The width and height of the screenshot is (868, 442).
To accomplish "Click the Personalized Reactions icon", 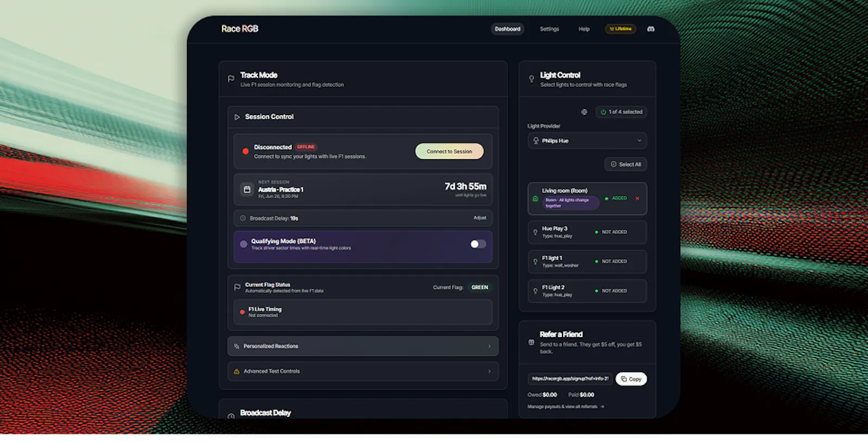I will [237, 346].
